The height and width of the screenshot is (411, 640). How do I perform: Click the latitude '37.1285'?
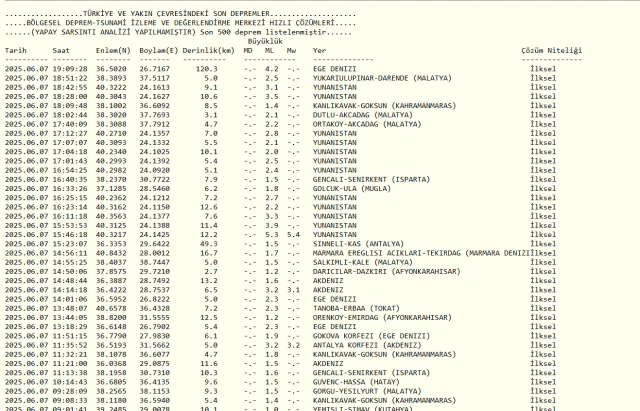coord(111,189)
